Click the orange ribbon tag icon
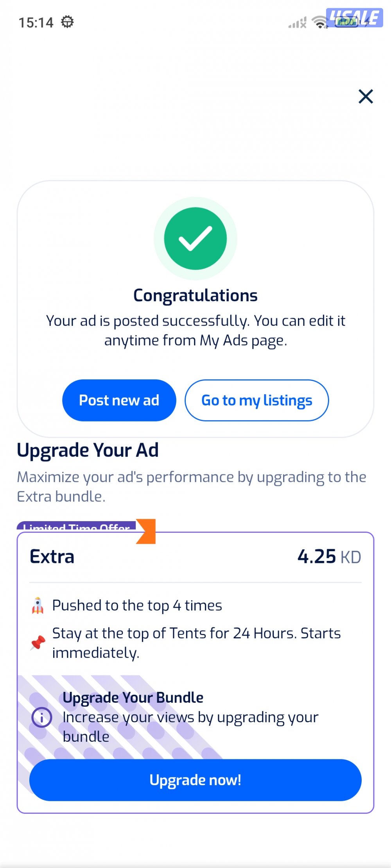The width and height of the screenshot is (391, 868). coord(147,531)
